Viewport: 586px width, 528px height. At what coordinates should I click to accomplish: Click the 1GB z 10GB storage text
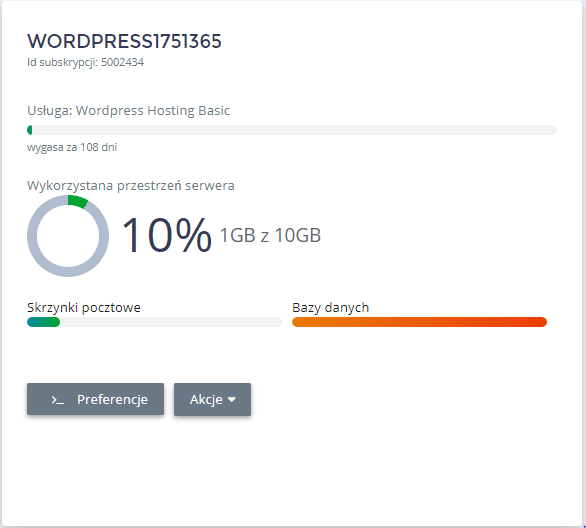pyautogui.click(x=270, y=235)
